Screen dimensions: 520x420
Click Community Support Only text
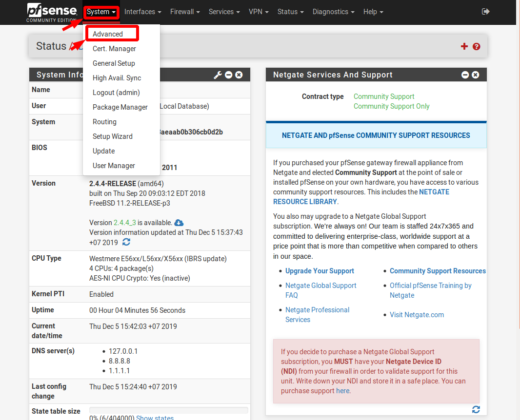[391, 106]
